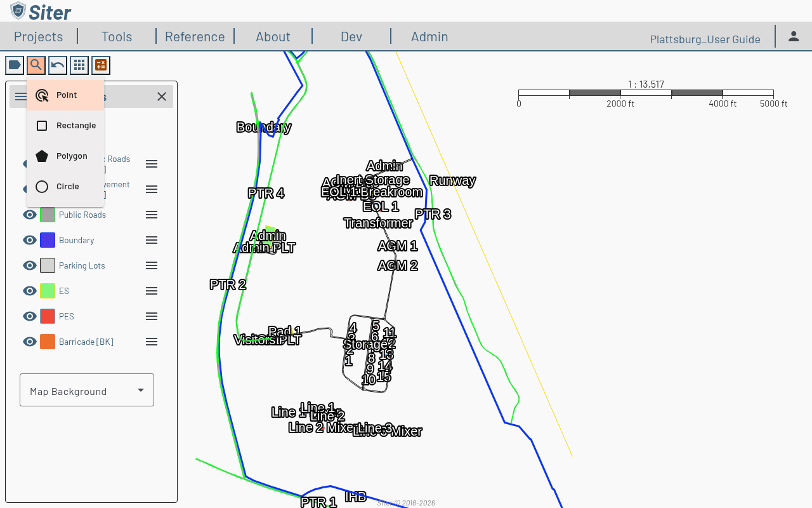The width and height of the screenshot is (812, 508).
Task: Open the user account icon
Action: point(794,36)
